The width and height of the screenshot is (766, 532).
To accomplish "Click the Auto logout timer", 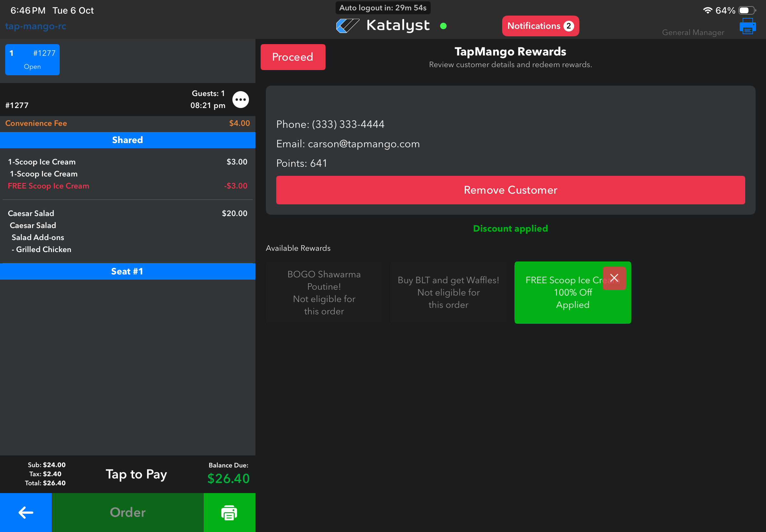I will click(x=383, y=8).
